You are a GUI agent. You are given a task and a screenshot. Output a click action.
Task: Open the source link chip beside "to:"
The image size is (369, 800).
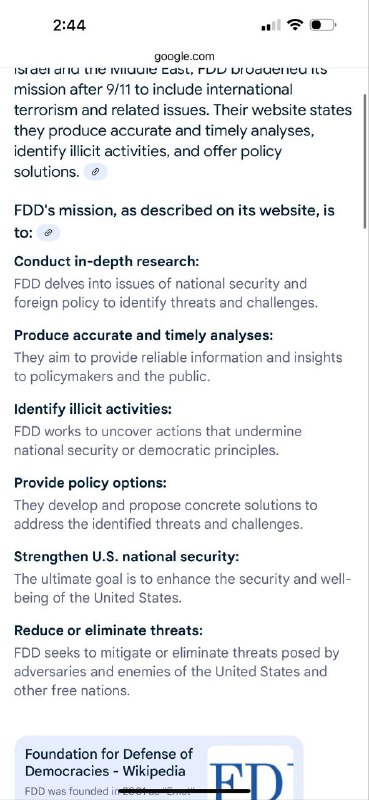[x=48, y=233]
